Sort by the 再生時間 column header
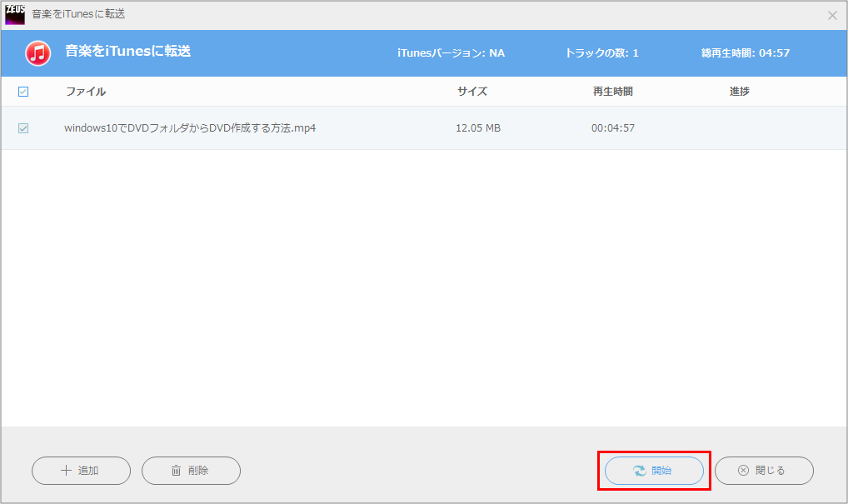This screenshot has height=504, width=848. coord(612,92)
